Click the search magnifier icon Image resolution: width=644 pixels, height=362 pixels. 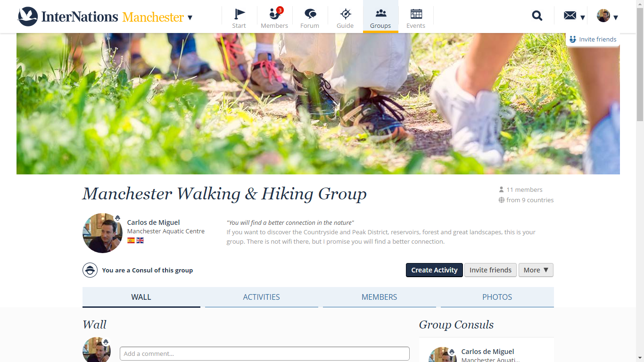(x=537, y=16)
